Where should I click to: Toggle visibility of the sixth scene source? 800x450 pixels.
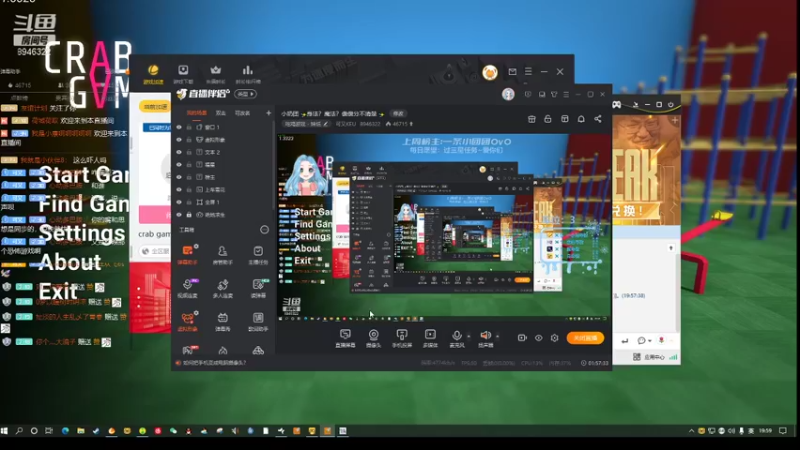pyautogui.click(x=179, y=189)
